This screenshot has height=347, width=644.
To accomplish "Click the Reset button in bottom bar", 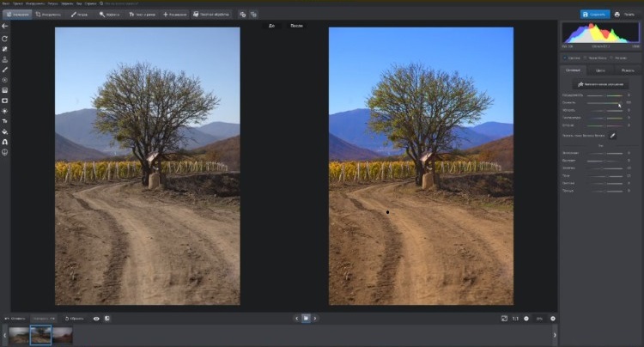I will (74, 318).
